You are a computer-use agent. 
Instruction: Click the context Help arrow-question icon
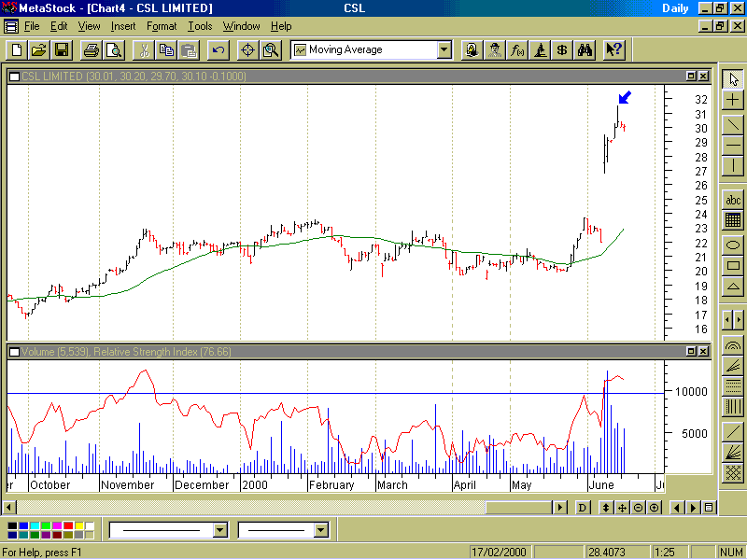(x=614, y=50)
